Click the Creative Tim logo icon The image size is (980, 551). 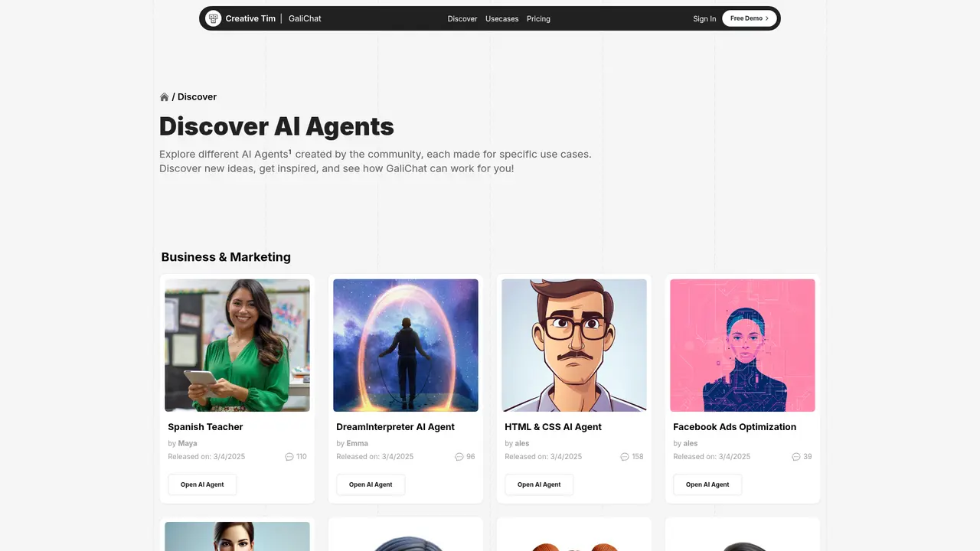pos(214,18)
